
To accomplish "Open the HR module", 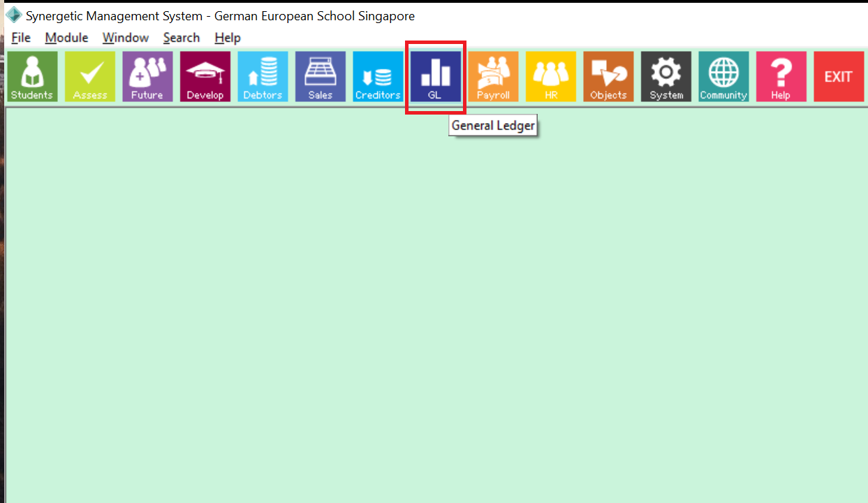I will click(x=550, y=76).
